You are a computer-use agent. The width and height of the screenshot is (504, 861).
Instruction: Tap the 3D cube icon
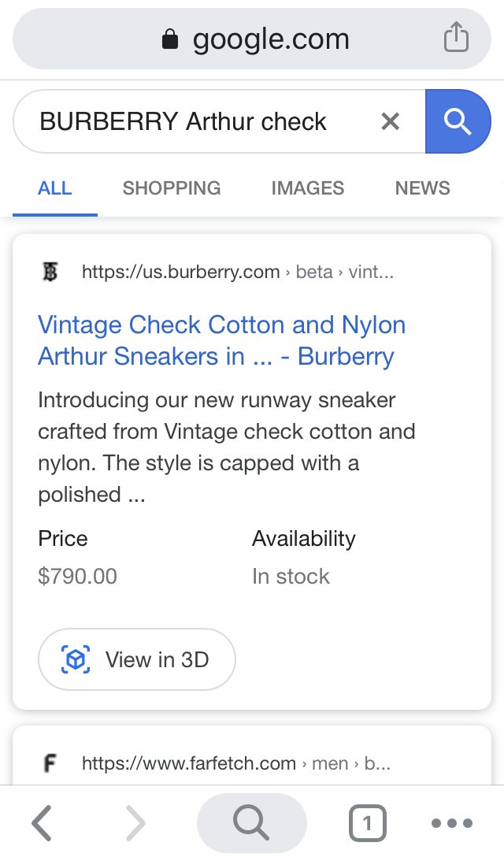tap(76, 659)
